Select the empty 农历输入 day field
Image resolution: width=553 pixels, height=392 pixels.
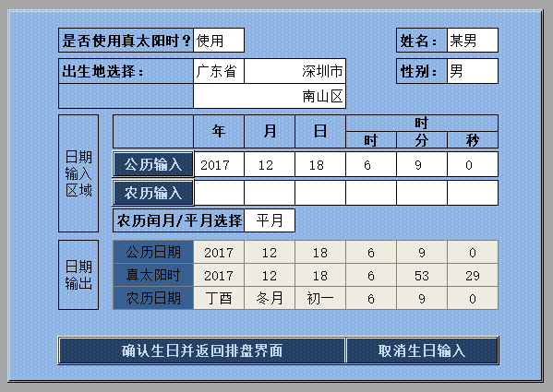[320, 193]
